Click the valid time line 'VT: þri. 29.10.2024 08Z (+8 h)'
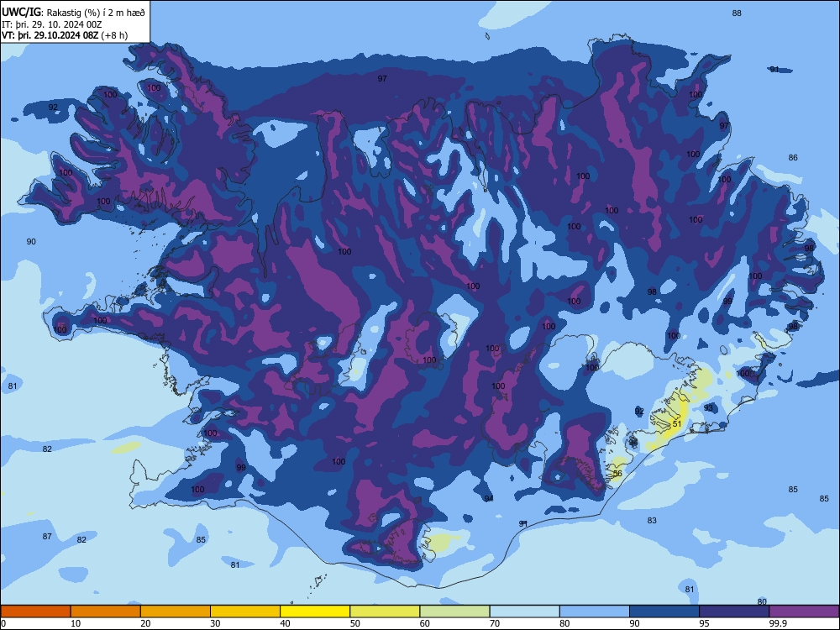Screen dimensions: 840x630 pyautogui.click(x=65, y=35)
